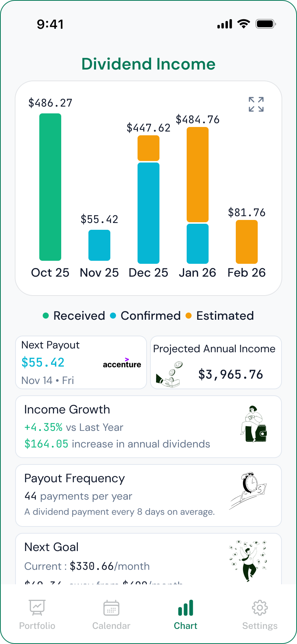297x644 pixels.
Task: Tap the Accenture logo
Action: pos(122,363)
